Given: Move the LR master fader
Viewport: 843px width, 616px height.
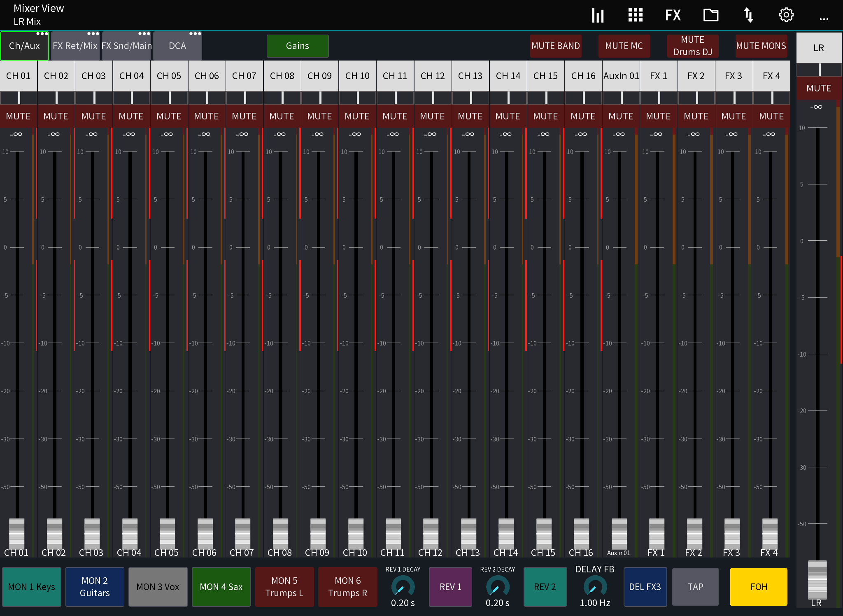Looking at the screenshot, I should point(818,580).
